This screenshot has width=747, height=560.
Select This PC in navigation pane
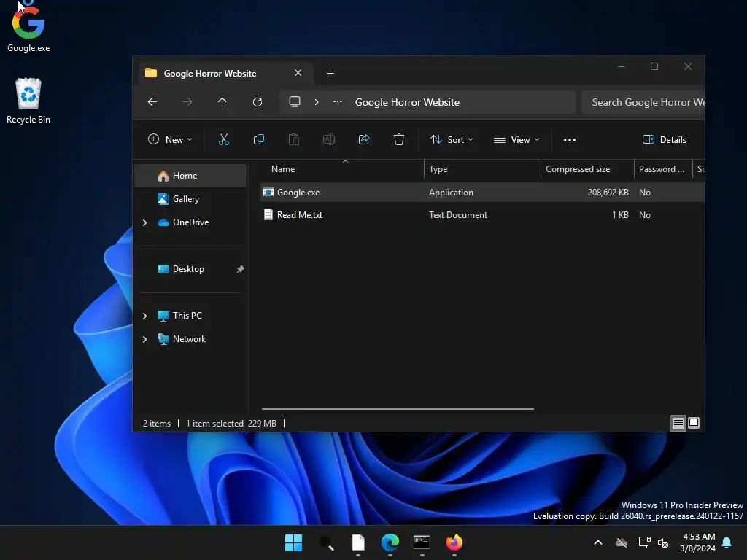coord(187,316)
